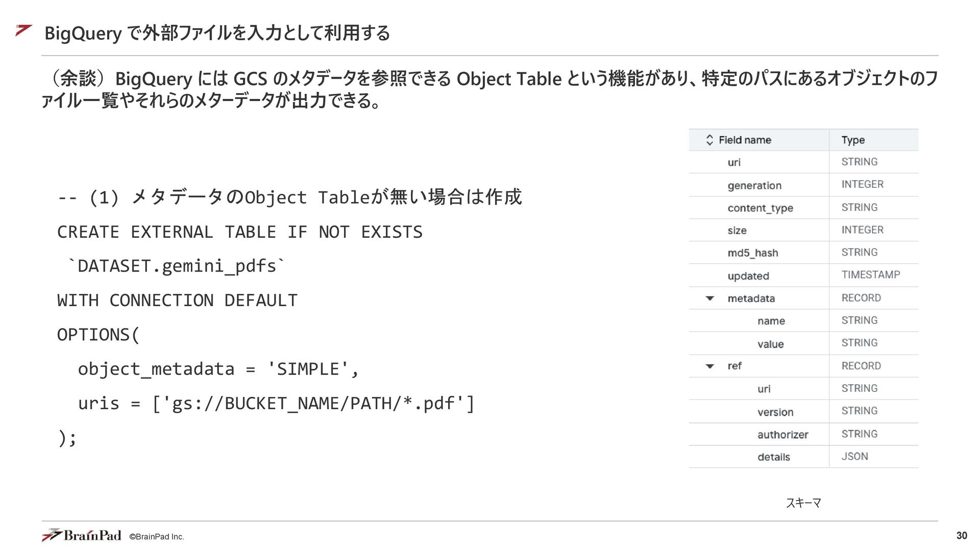Select the updated field name
This screenshot has width=980, height=551.
(x=748, y=276)
